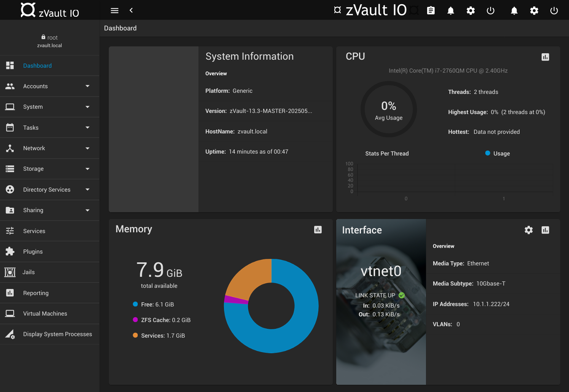Click the hamburger menu icon
Image resolution: width=569 pixels, height=392 pixels.
click(x=114, y=11)
